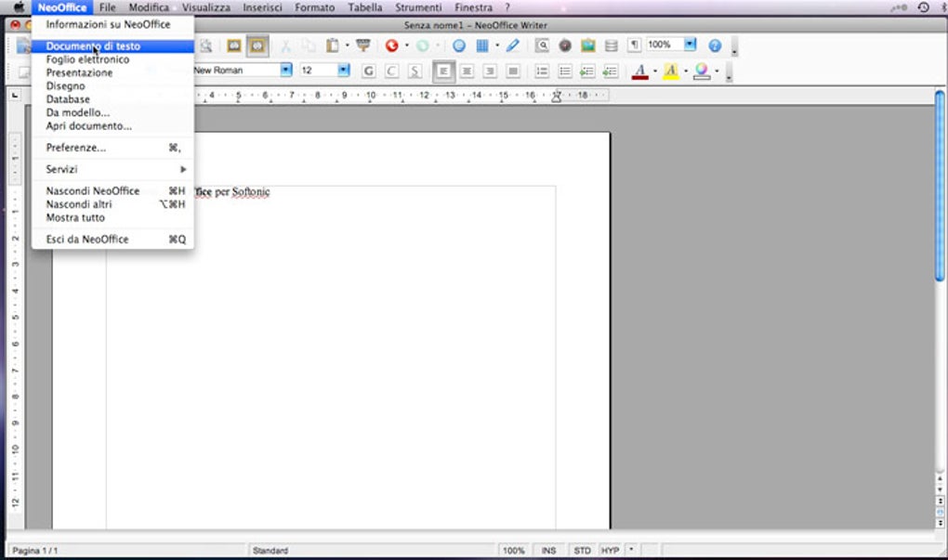
Task: Click STD selection mode in status bar
Action: (582, 551)
